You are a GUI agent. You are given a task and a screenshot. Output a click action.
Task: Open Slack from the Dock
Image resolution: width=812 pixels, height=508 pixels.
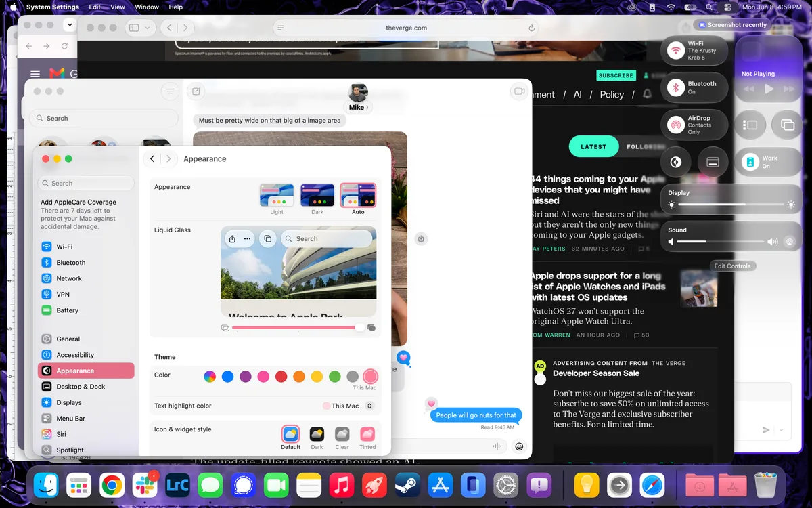pyautogui.click(x=145, y=485)
